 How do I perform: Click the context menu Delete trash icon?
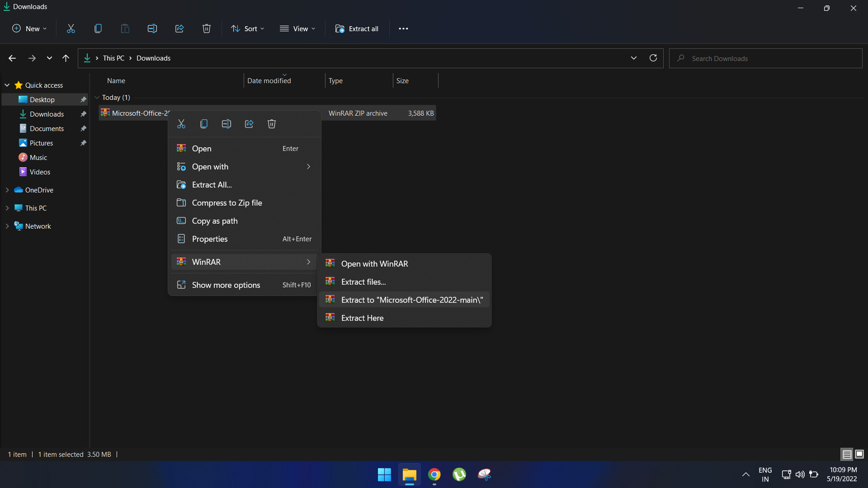(272, 124)
